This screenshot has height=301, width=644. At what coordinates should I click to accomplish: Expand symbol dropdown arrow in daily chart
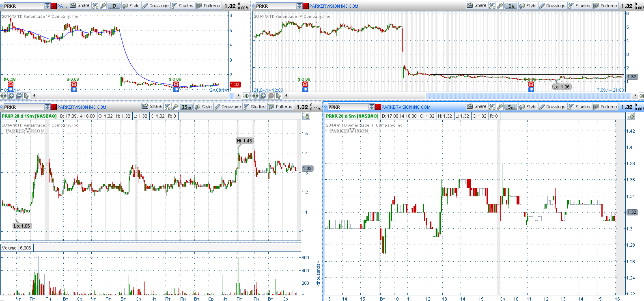tap(47, 6)
